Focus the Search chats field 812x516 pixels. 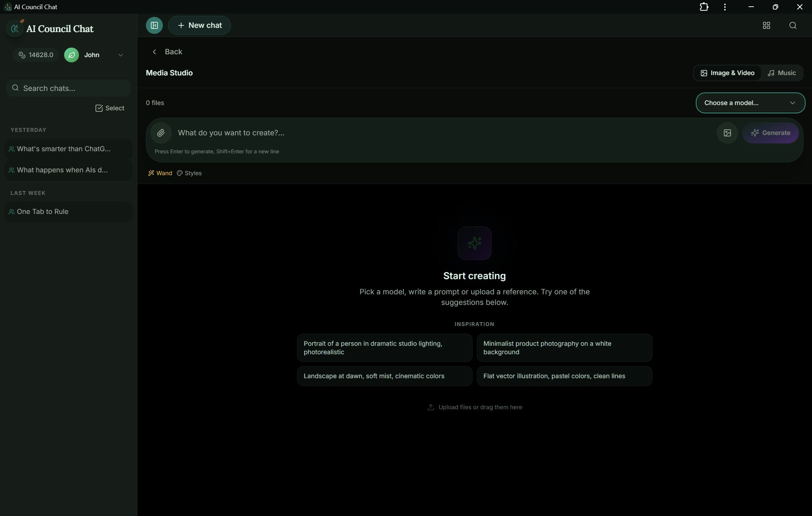(x=68, y=88)
